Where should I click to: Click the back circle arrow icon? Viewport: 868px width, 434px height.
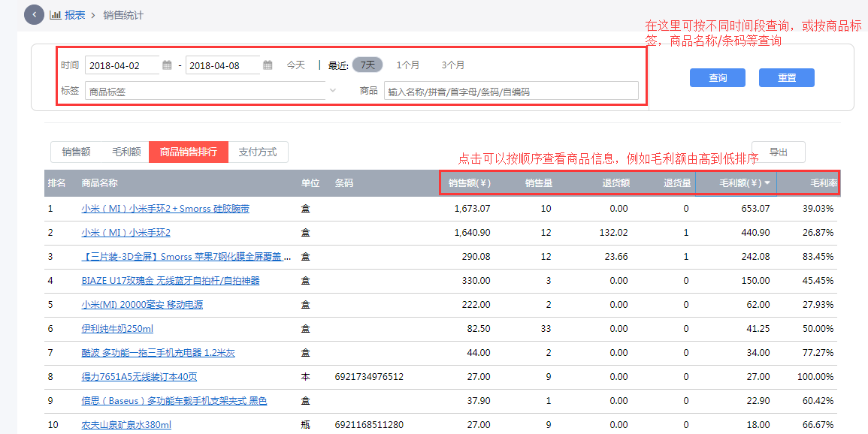34,14
